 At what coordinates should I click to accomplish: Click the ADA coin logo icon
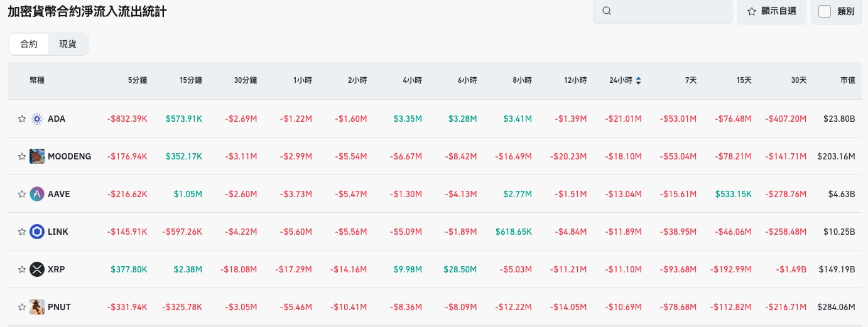(x=37, y=119)
